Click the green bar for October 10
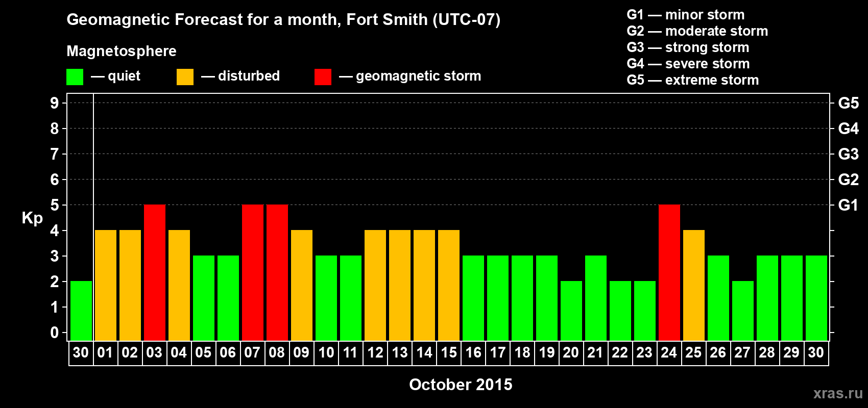 coord(326,298)
